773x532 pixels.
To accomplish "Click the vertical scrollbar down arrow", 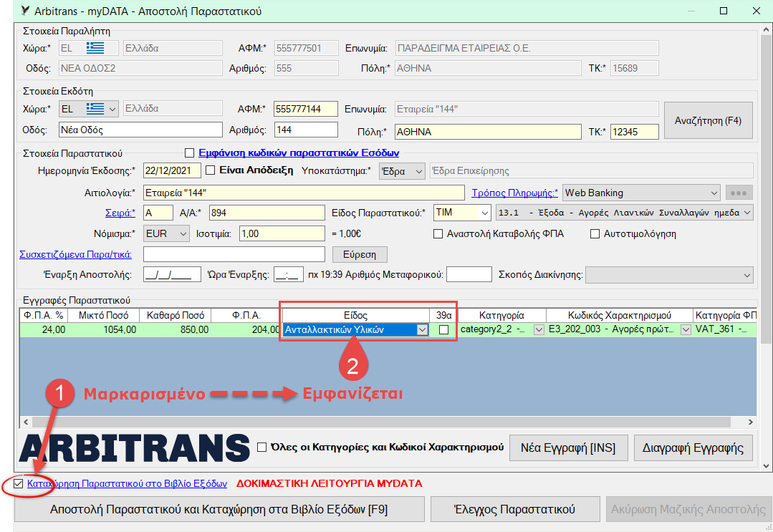I will (766, 465).
